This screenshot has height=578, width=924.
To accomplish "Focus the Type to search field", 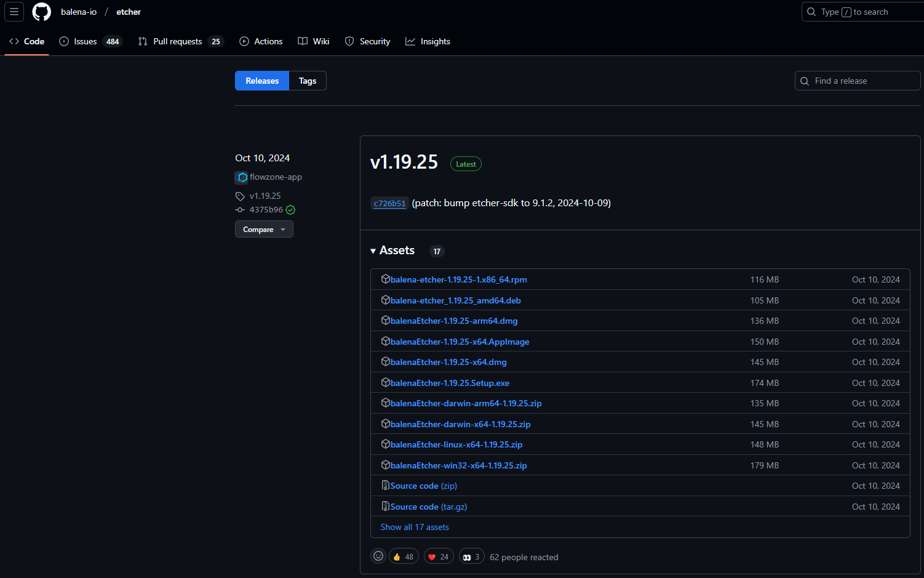I will pos(862,12).
